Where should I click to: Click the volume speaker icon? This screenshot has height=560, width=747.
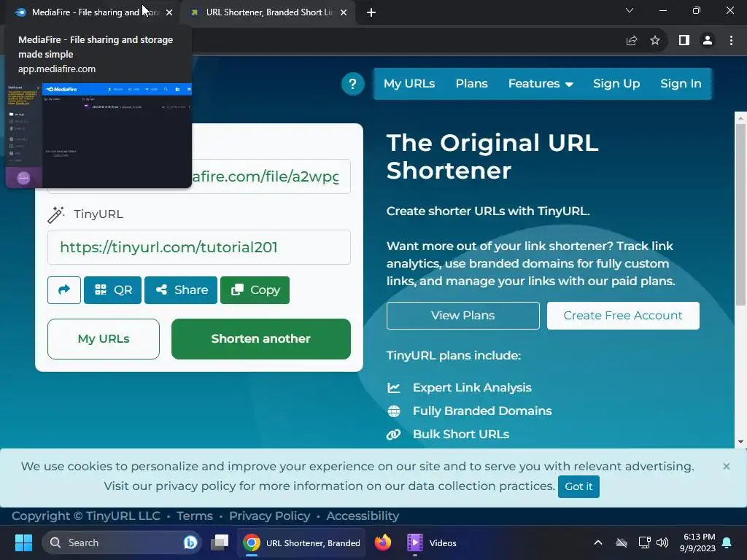[662, 542]
